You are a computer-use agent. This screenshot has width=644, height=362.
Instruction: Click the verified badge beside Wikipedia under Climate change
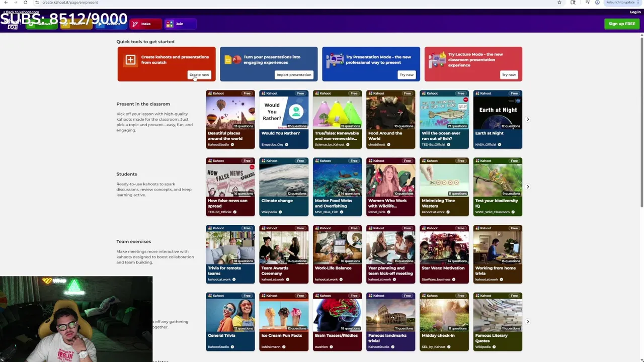(280, 212)
